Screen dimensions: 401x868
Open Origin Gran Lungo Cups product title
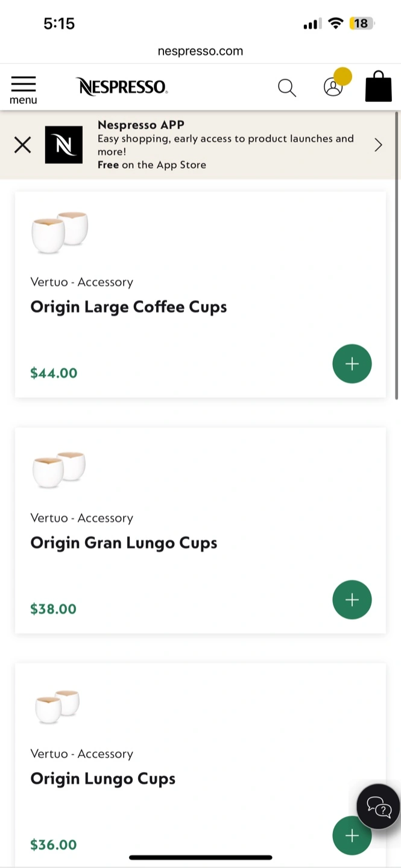(124, 543)
